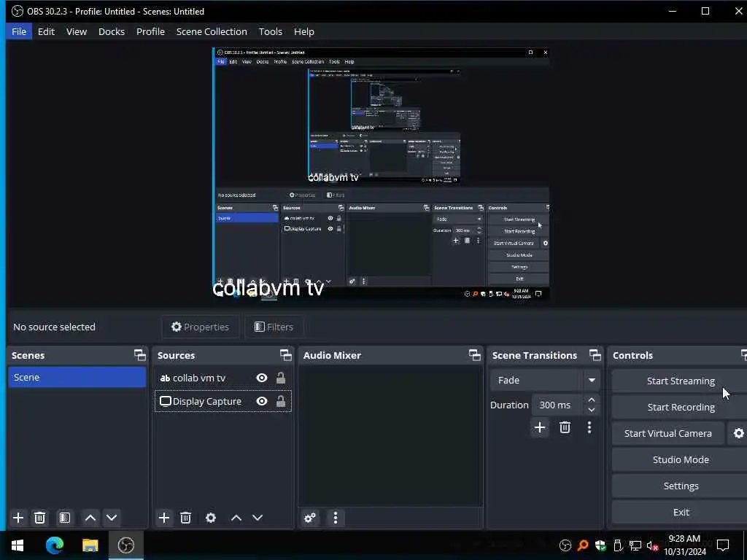This screenshot has height=560, width=747.
Task: Open Audio Mixer three-dot menu
Action: 336,518
